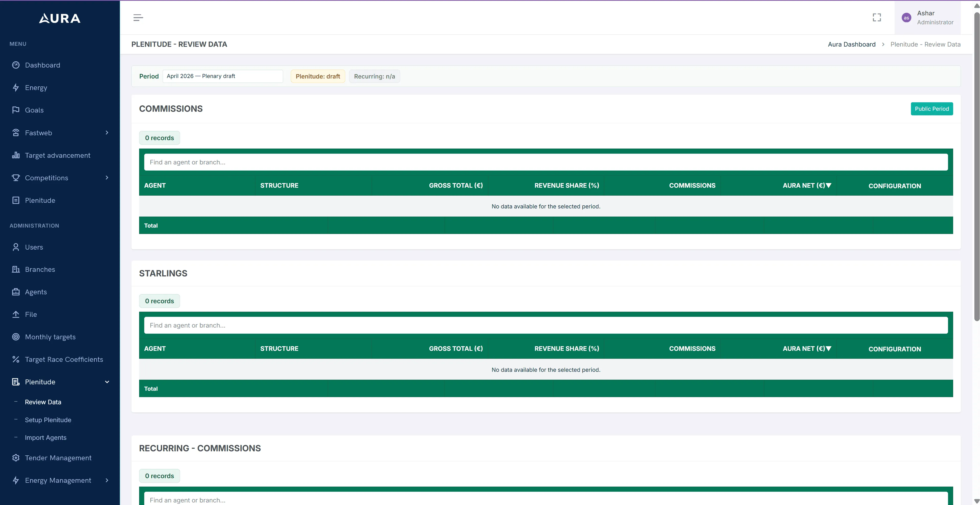The width and height of the screenshot is (980, 505).
Task: Collapse the Plenitude administration submenu chevron
Action: click(x=107, y=382)
